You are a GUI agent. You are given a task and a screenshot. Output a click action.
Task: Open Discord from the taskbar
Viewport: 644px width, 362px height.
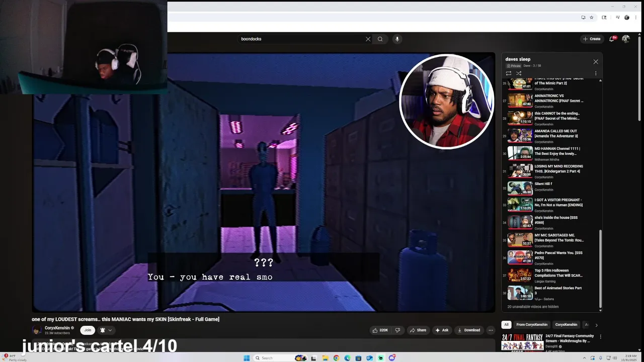(391, 358)
